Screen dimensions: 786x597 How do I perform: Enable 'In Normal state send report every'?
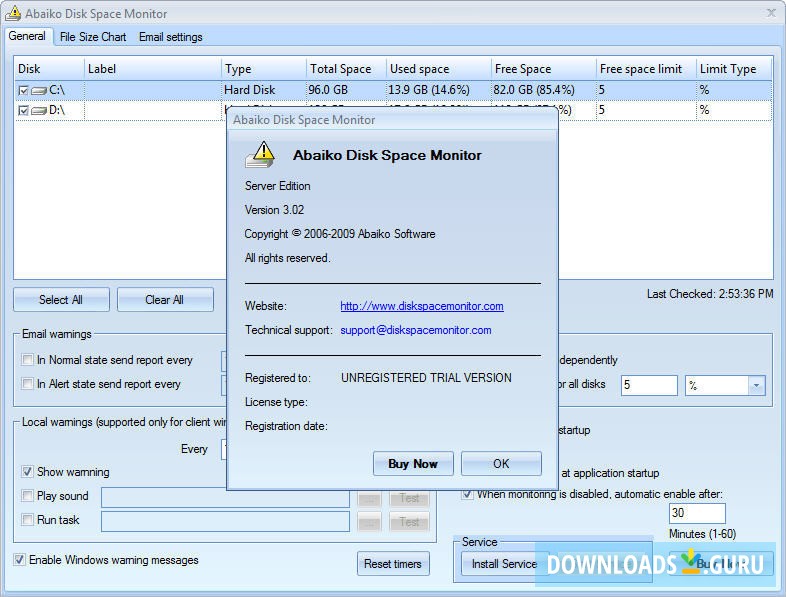tap(28, 359)
